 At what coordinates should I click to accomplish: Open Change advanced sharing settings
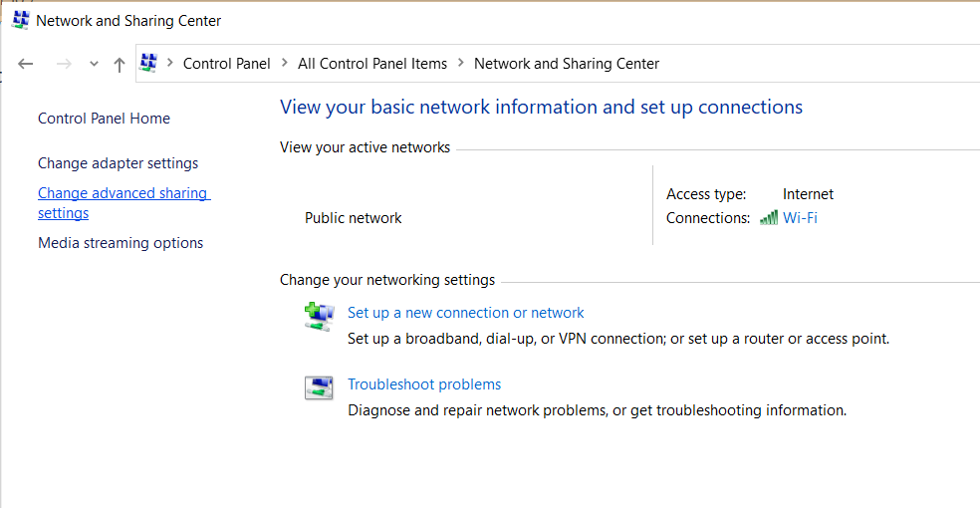pos(122,193)
